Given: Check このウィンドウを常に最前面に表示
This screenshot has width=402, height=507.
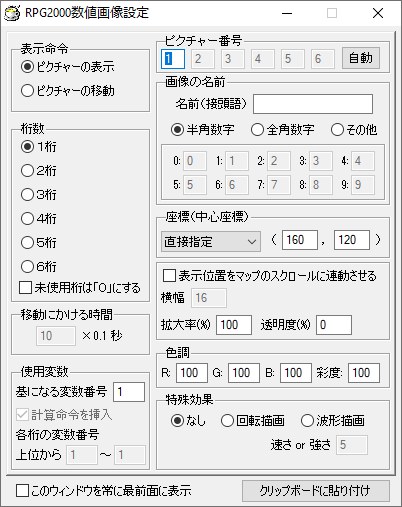Looking at the screenshot, I should [104, 491].
